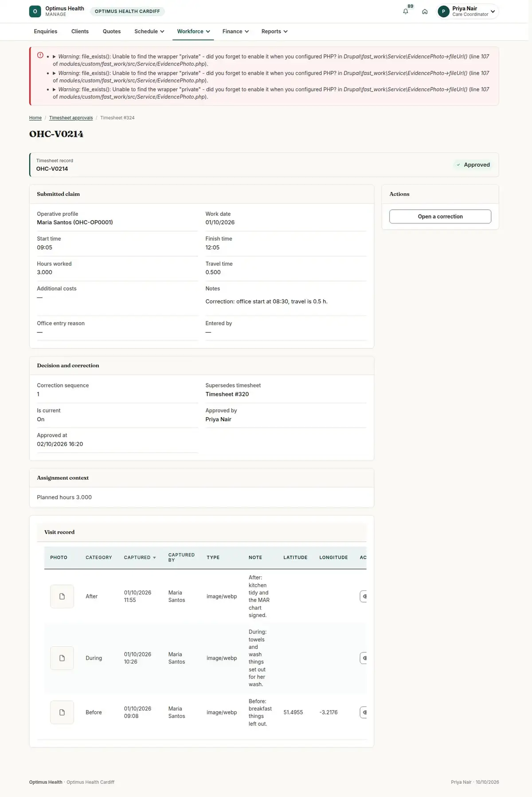532x797 pixels.
Task: Click the note about office start correction
Action: [x=266, y=301]
